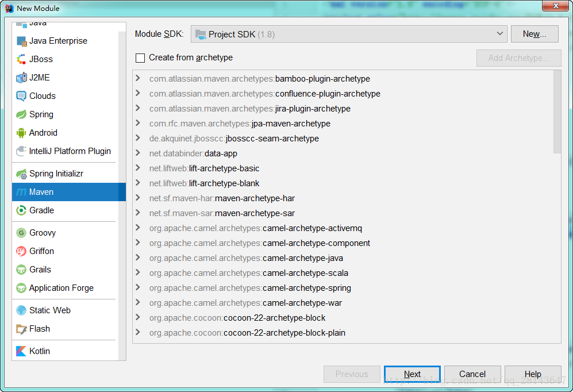The image size is (573, 392).
Task: Pick Android module type
Action: point(66,133)
